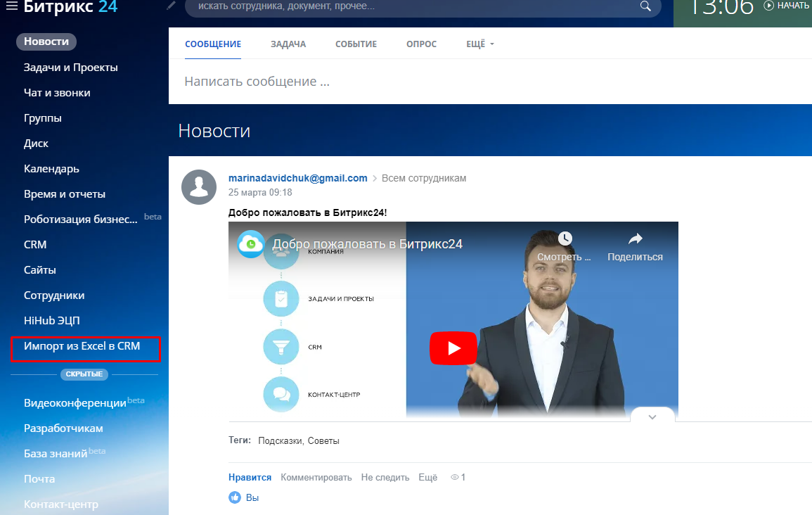Image resolution: width=812 pixels, height=515 pixels.
Task: Click the post author avatar icon
Action: tap(199, 186)
